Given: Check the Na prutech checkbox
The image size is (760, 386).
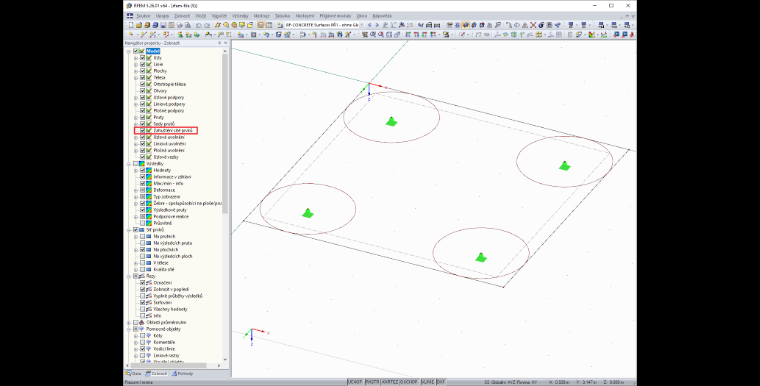Looking at the screenshot, I should (142, 237).
